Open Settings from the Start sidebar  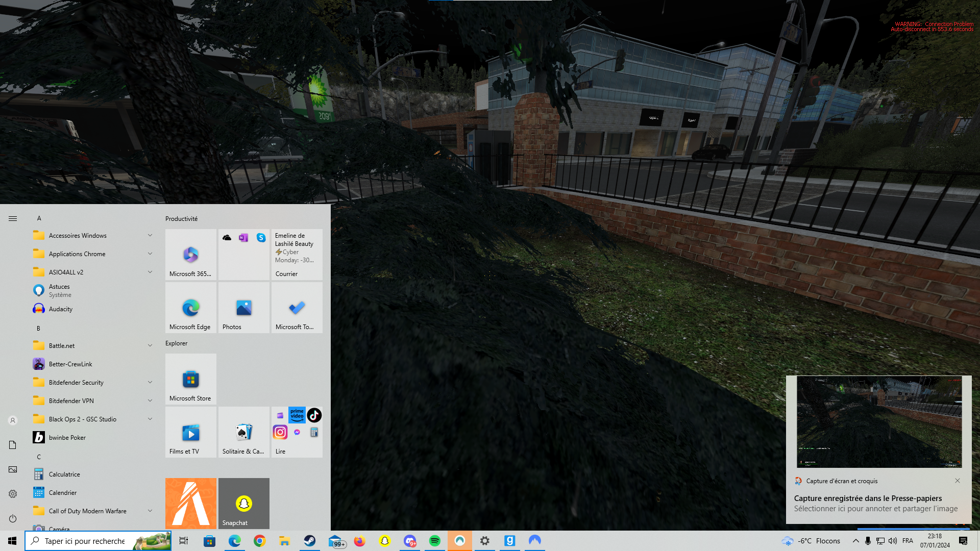point(13,494)
